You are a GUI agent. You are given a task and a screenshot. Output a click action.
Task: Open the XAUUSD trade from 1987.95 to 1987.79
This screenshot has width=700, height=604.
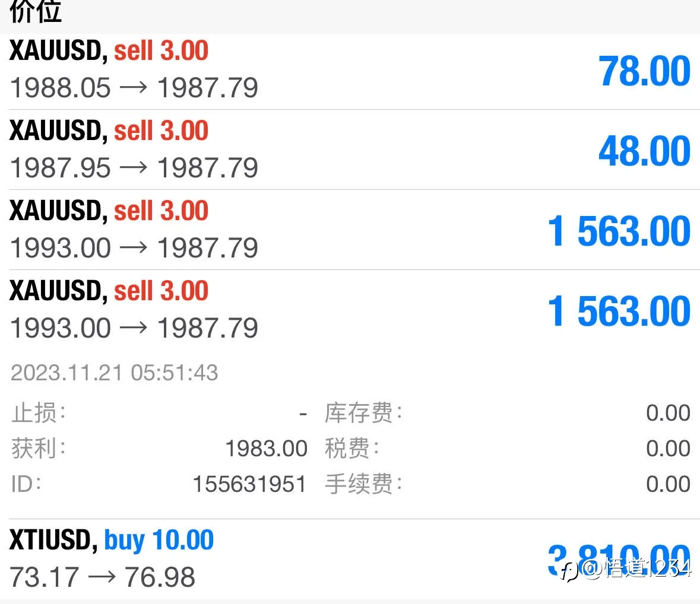click(x=350, y=150)
